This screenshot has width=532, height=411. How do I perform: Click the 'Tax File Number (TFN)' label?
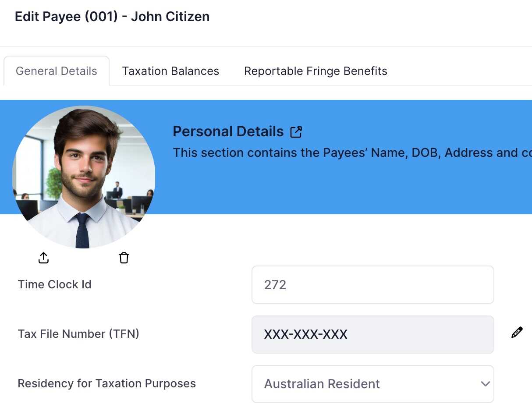(x=78, y=334)
